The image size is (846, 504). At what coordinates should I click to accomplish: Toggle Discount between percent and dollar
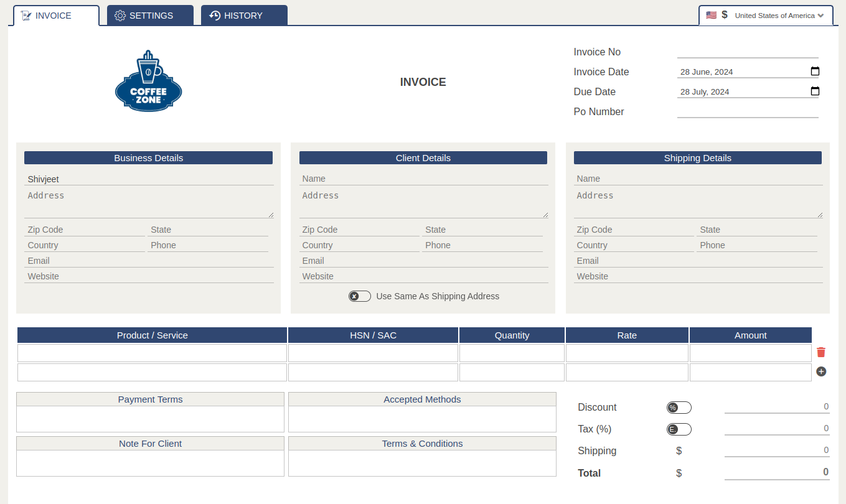point(679,407)
